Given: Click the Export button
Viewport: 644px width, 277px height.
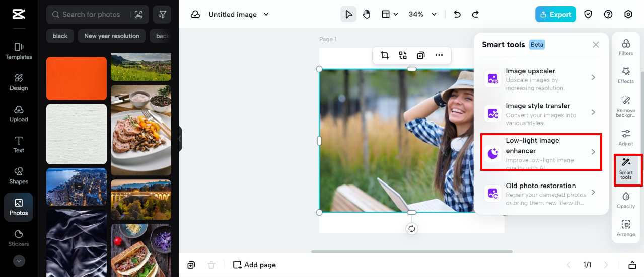Looking at the screenshot, I should 555,14.
